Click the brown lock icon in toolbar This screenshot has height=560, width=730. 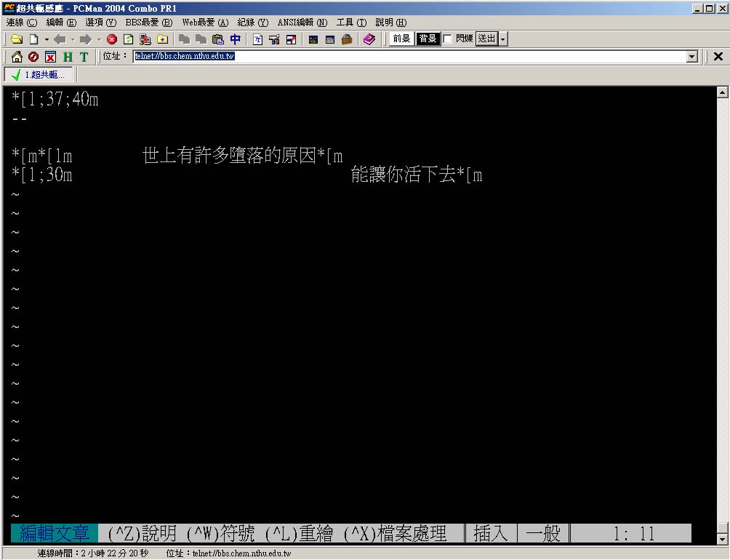tap(347, 39)
